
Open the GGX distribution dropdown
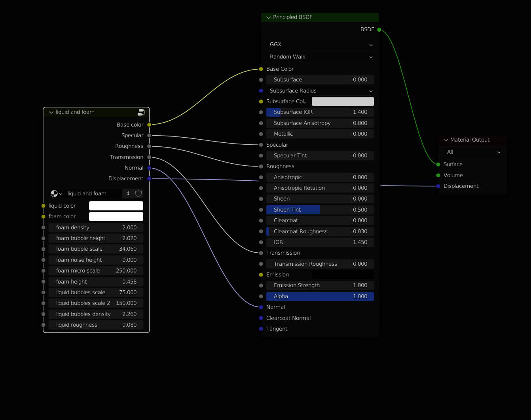tap(320, 45)
